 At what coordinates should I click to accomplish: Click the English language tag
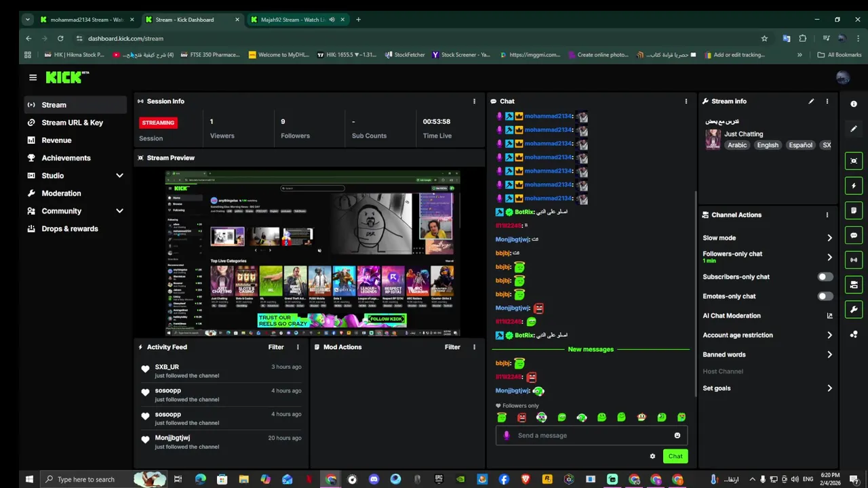click(768, 145)
